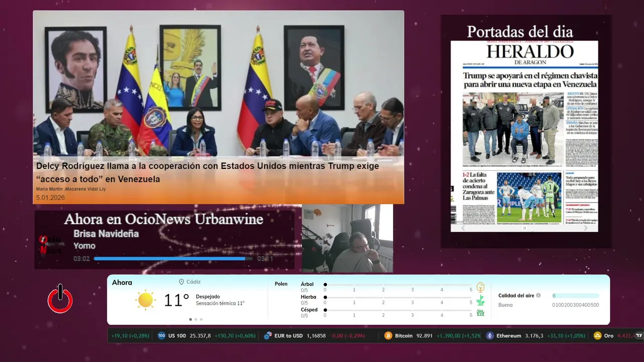The height and width of the screenshot is (362, 644).
Task: Click the Bitcoin ticker name
Action: [x=404, y=335]
